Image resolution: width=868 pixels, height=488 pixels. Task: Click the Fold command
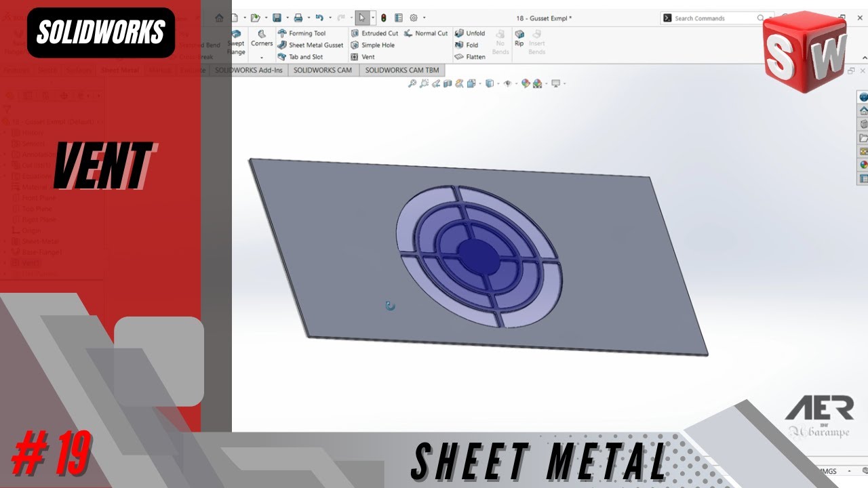point(467,45)
